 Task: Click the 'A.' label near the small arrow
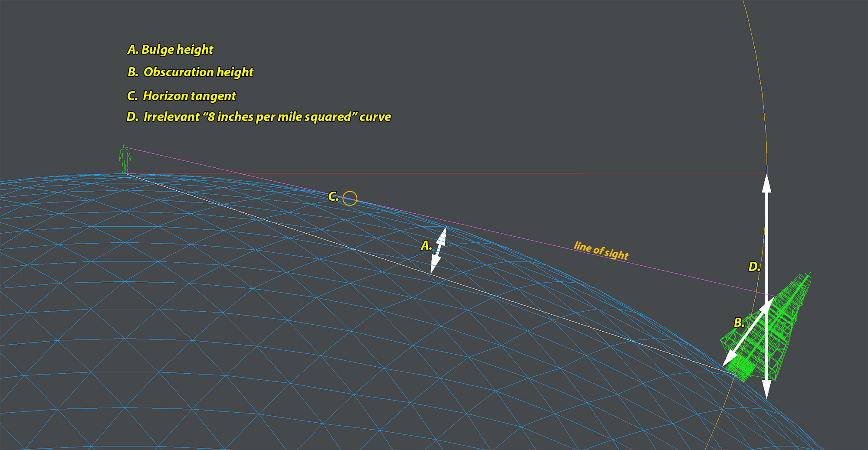click(426, 246)
